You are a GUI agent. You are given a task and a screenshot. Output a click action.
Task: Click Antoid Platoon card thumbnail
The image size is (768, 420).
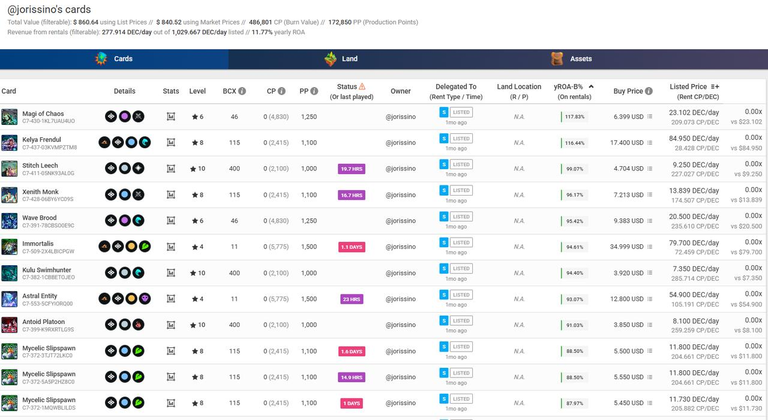click(9, 325)
